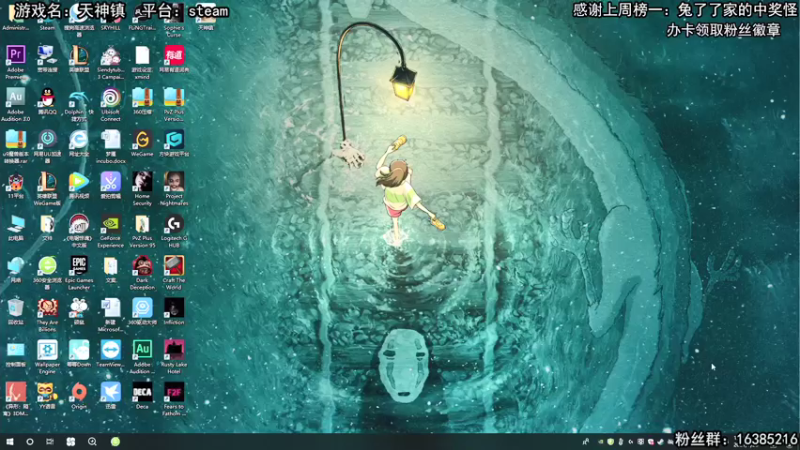The image size is (800, 450).
Task: Open This PC (此电脑) icon
Action: click(x=15, y=224)
